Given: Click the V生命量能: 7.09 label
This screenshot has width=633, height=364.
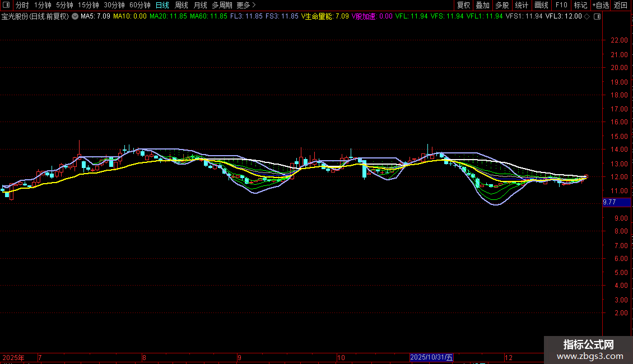Looking at the screenshot, I should coord(325,17).
